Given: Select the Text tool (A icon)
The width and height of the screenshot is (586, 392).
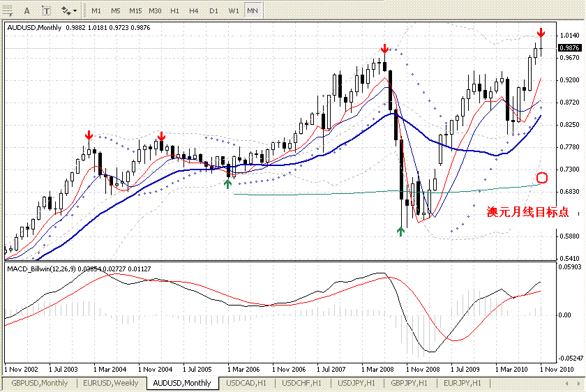Looking at the screenshot, I should pyautogui.click(x=27, y=11).
